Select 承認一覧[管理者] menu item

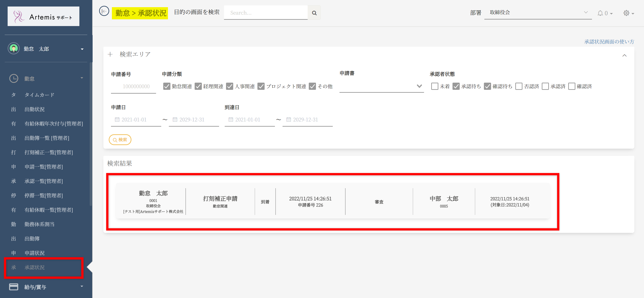click(44, 181)
